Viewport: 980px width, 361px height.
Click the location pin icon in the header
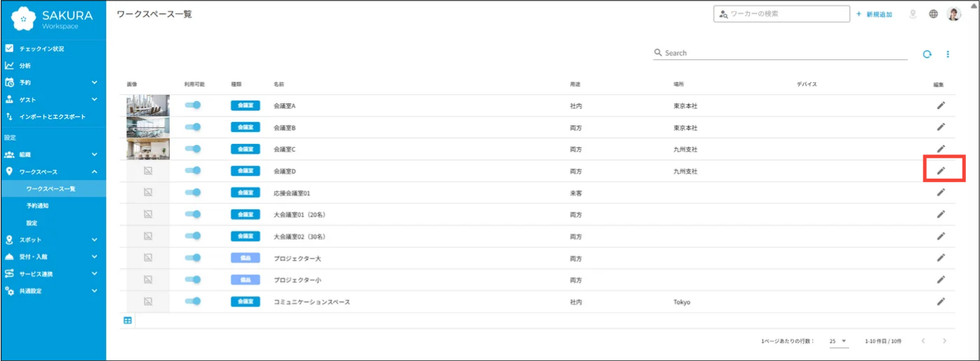click(913, 14)
